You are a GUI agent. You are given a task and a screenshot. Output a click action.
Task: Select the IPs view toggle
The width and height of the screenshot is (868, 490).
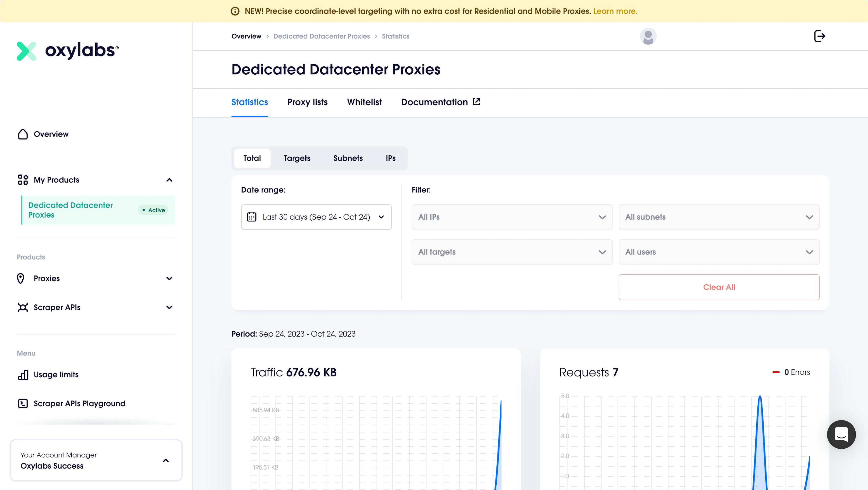(391, 158)
